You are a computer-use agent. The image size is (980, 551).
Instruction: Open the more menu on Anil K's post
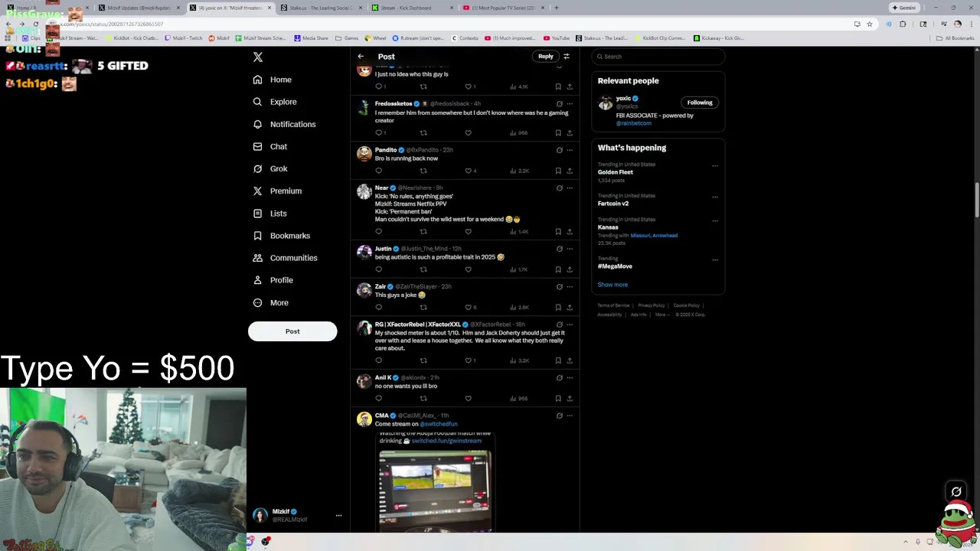click(570, 378)
